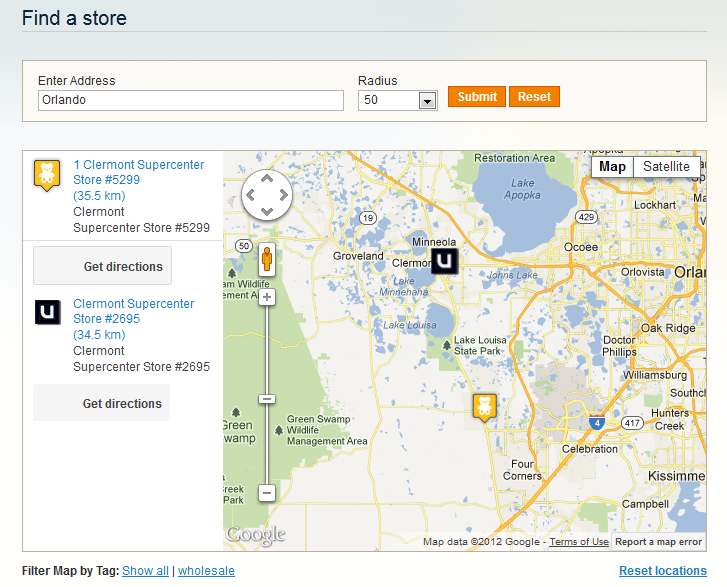Click Show all tag filter
This screenshot has width=727, height=587.
point(146,571)
